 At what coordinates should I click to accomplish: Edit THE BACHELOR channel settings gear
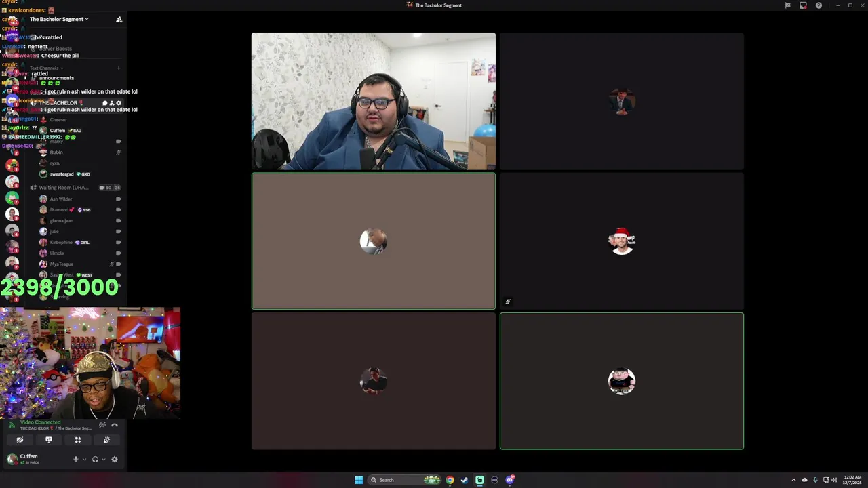(x=119, y=103)
